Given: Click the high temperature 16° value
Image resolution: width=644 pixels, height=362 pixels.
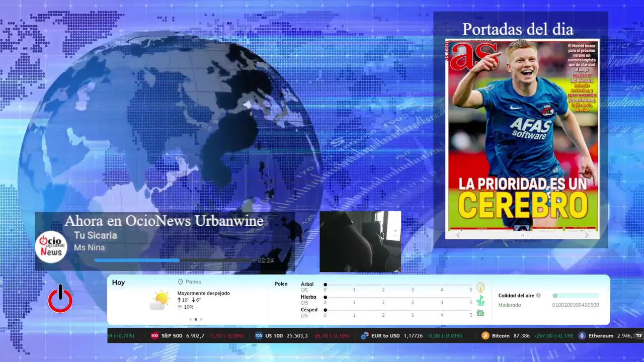Looking at the screenshot, I should (x=185, y=300).
